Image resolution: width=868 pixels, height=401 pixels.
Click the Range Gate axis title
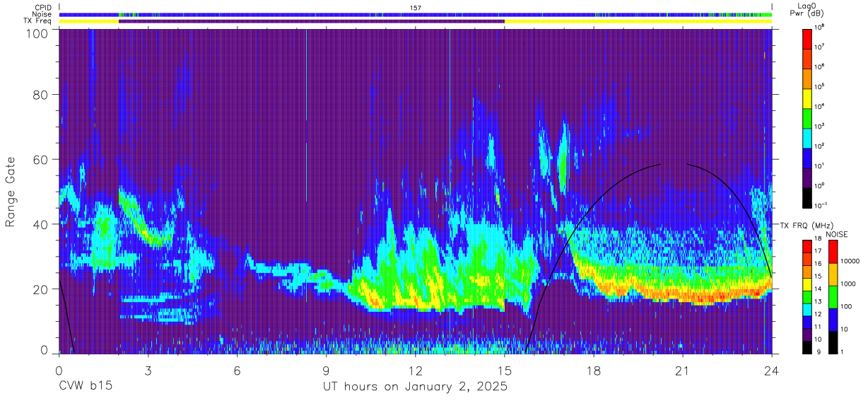[11, 192]
